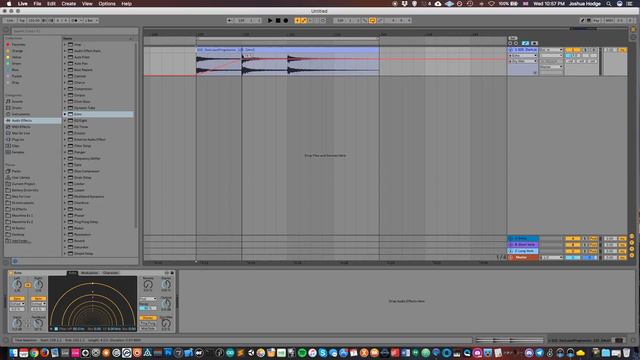
Task: Toggle the Automation Arm button
Action: pos(304,20)
